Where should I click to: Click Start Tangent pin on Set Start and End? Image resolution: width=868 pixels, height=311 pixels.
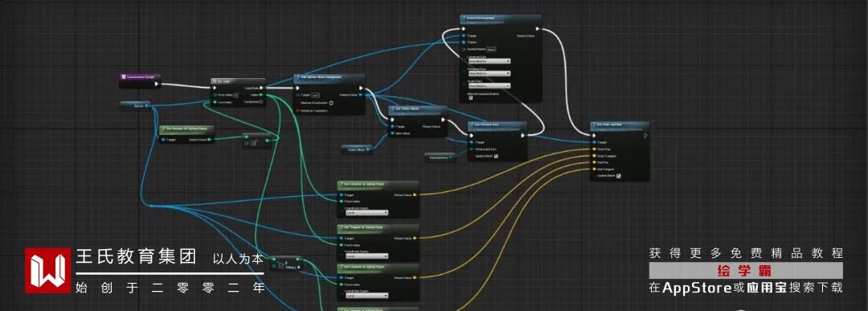click(593, 156)
